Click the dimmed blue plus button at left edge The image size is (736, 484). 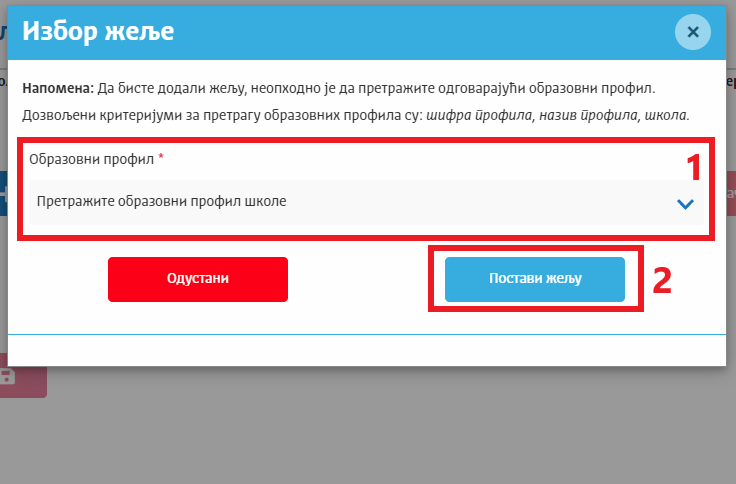click(x=3, y=193)
